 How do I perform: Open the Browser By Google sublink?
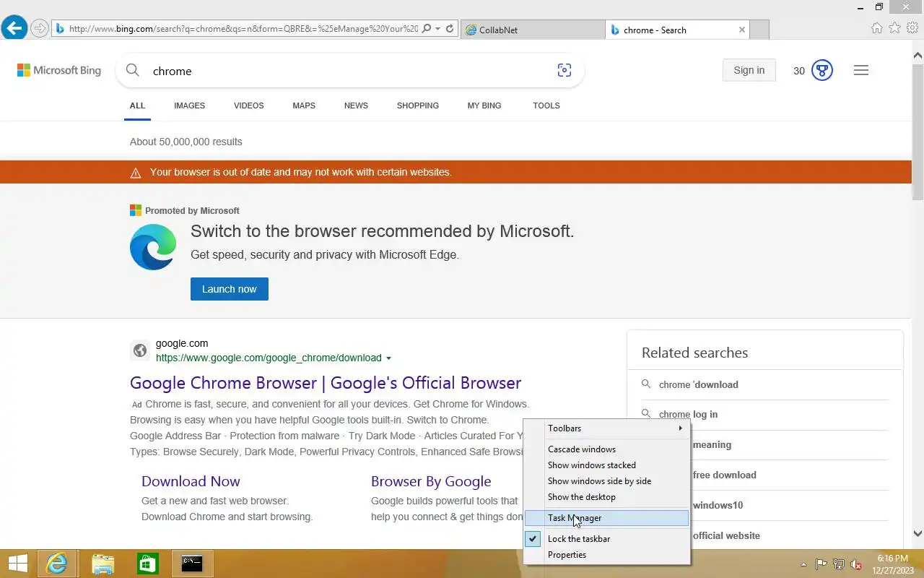[x=431, y=481]
